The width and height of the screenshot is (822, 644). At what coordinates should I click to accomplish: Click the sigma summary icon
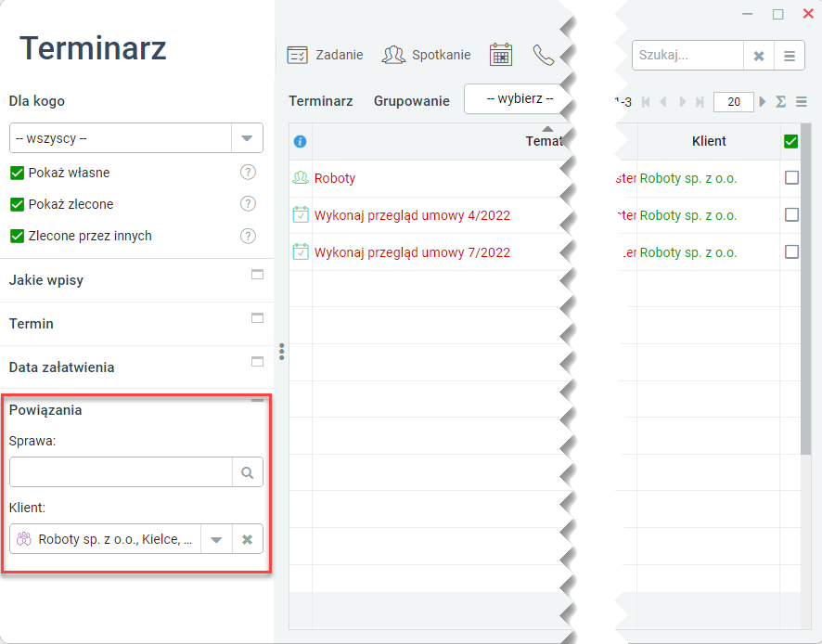[x=780, y=102]
